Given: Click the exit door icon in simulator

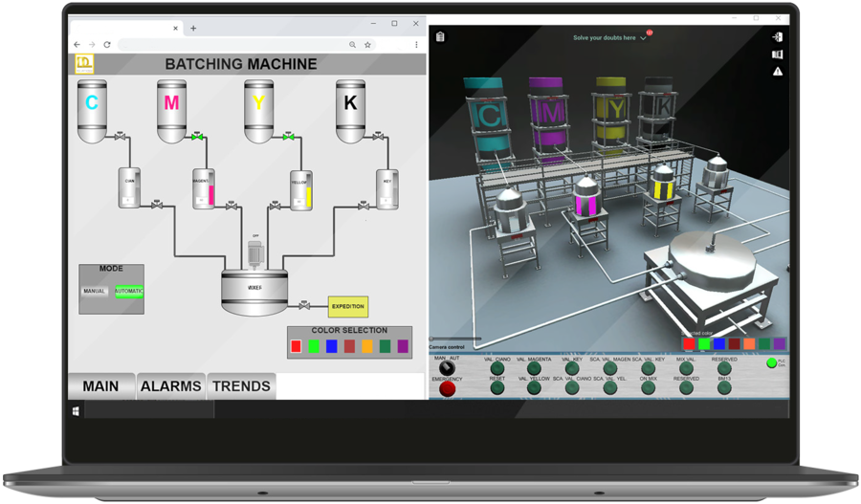Looking at the screenshot, I should 777,36.
